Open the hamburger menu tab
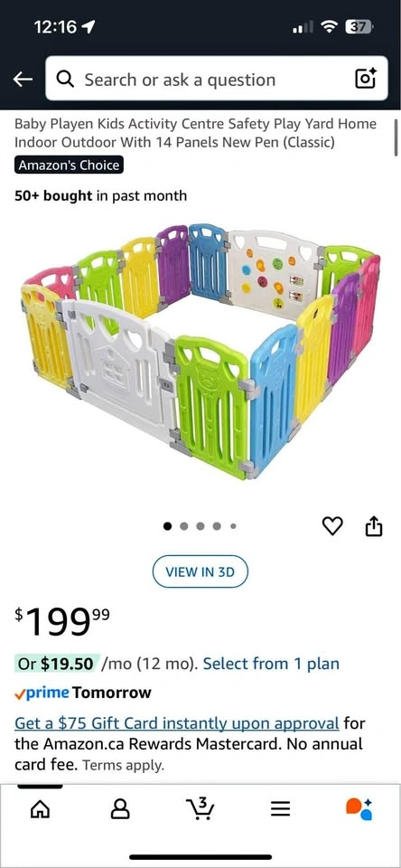The width and height of the screenshot is (401, 868). point(280,810)
